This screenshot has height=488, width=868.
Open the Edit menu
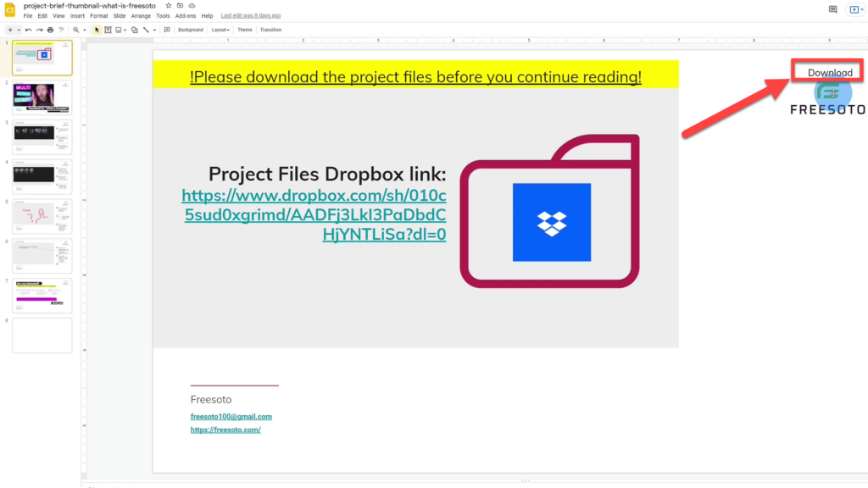click(x=42, y=16)
